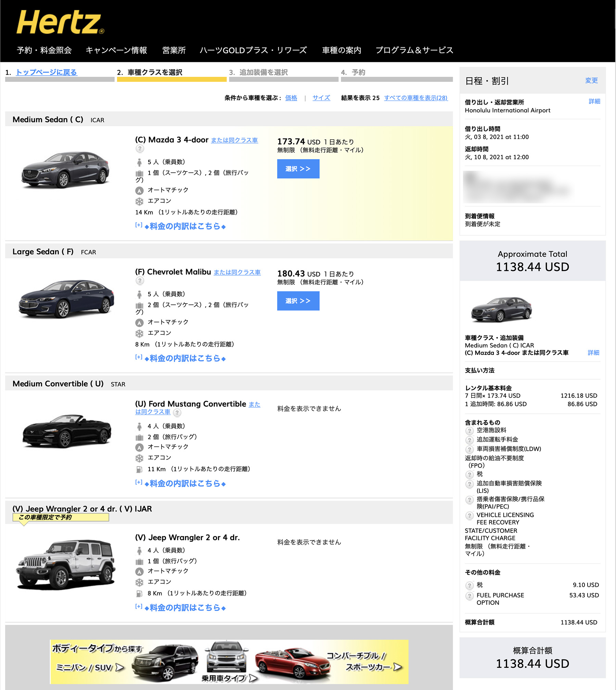Sort vehicles by 価格

pos(291,98)
